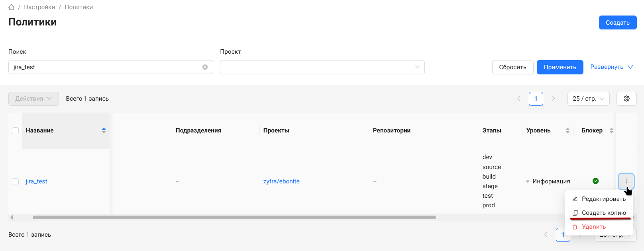Open table settings gear icon
The width and height of the screenshot is (644, 251).
coord(626,99)
